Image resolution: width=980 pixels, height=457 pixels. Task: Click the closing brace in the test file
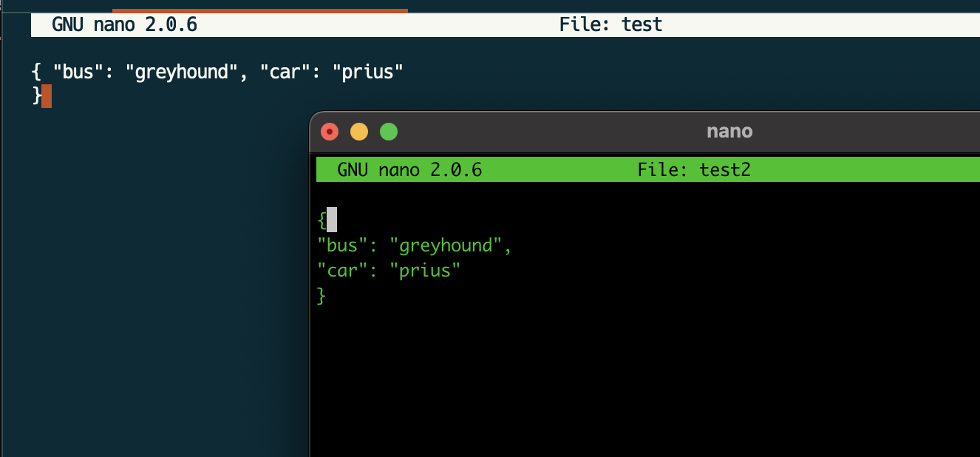(x=35, y=96)
